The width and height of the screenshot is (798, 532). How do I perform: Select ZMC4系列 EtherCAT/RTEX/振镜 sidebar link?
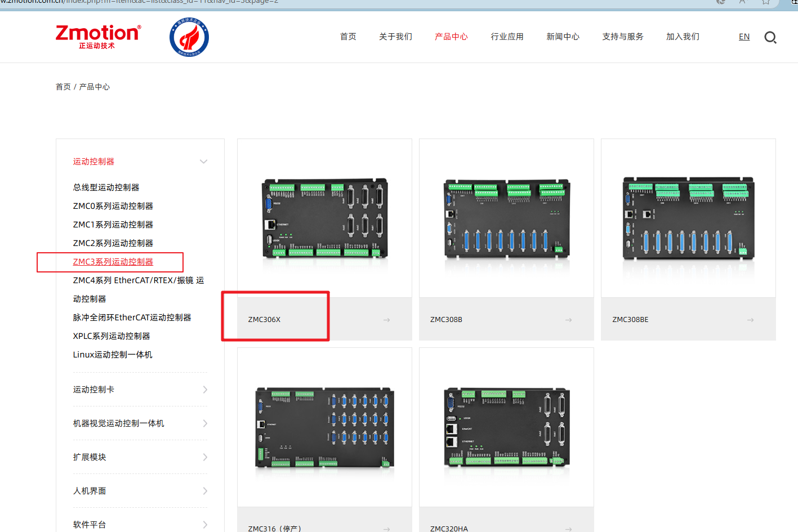tap(139, 289)
